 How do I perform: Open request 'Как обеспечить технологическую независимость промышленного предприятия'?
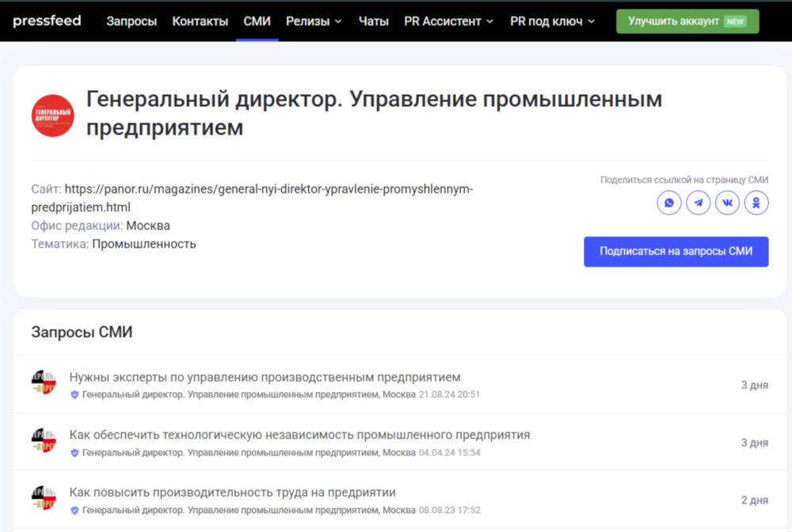tap(299, 435)
